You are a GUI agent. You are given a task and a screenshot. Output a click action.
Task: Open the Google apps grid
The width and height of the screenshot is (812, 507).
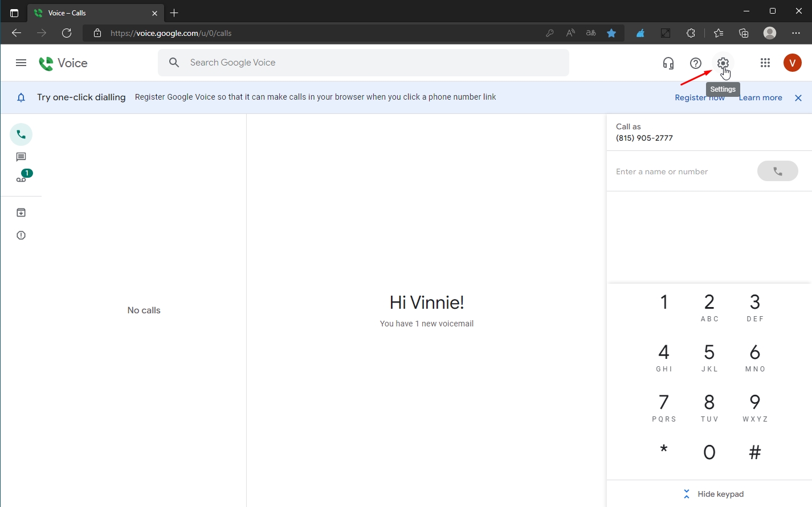tap(765, 63)
